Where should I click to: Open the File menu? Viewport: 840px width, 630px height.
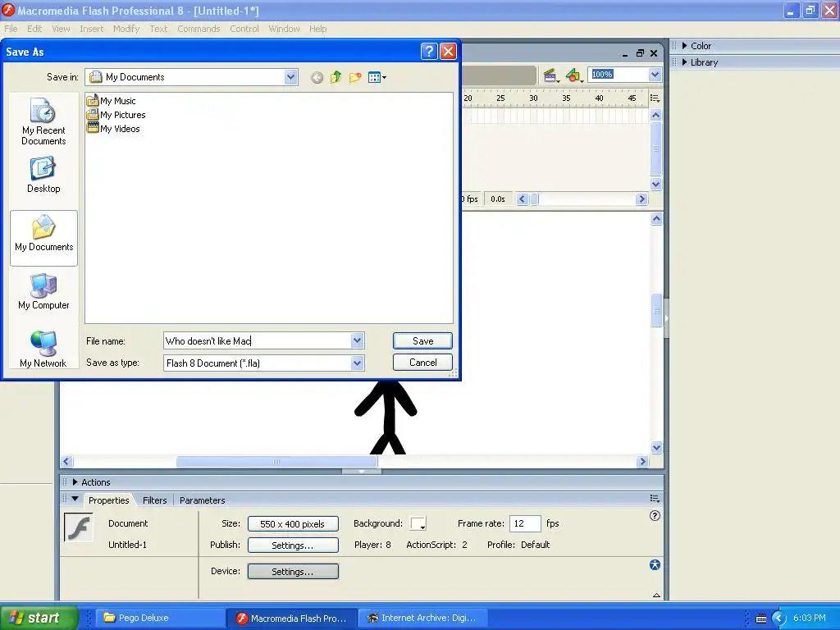[x=11, y=29]
